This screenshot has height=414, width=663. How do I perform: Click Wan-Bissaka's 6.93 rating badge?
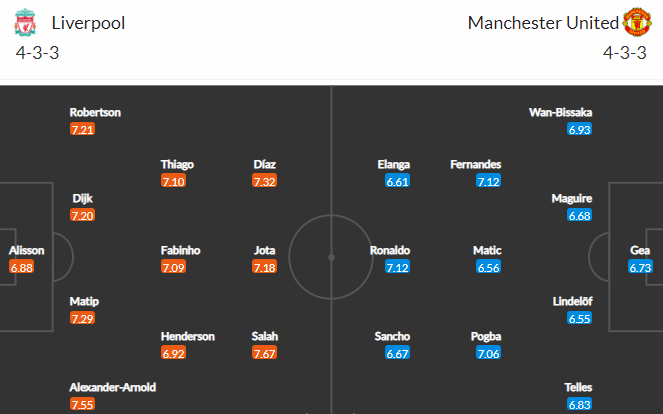(579, 129)
